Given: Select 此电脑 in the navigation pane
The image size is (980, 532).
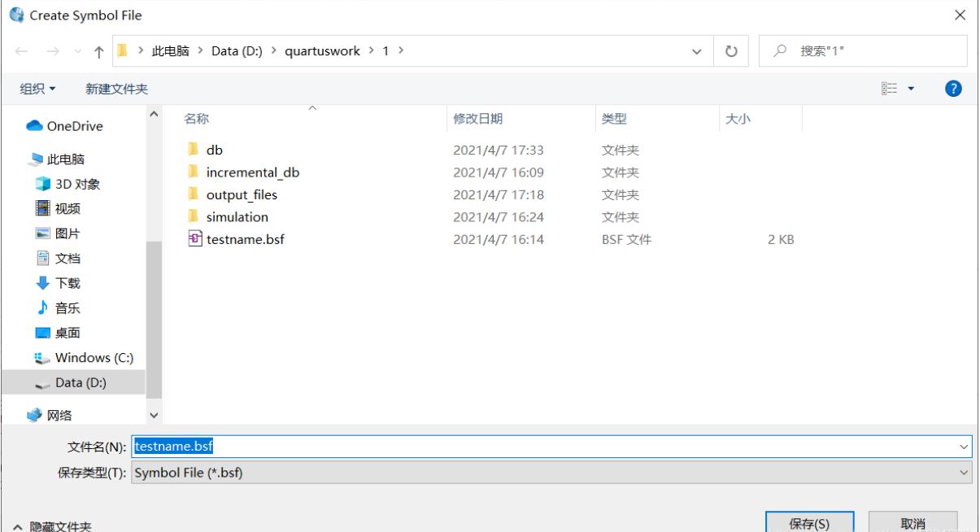Looking at the screenshot, I should click(57, 159).
